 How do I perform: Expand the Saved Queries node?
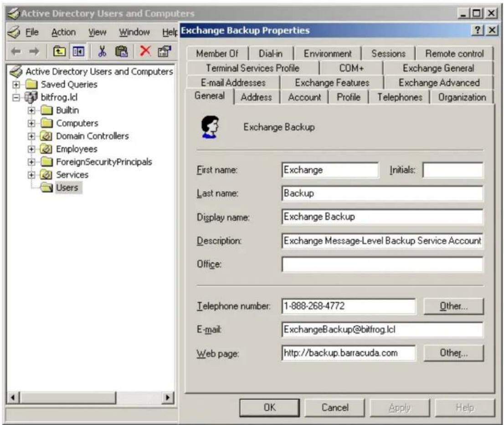pos(16,85)
